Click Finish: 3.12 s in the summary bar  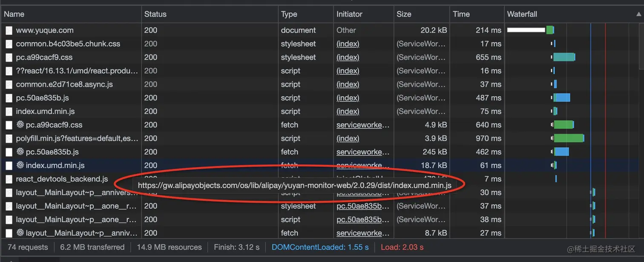(236, 247)
